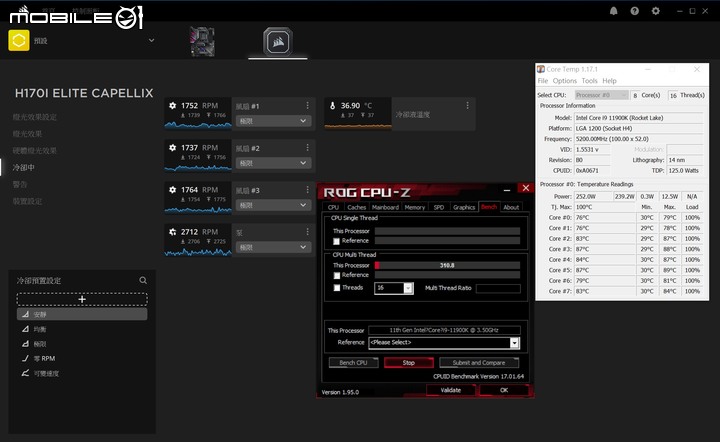720x442 pixels.
Task: Open fan #2 preset dropdown
Action: (274, 163)
